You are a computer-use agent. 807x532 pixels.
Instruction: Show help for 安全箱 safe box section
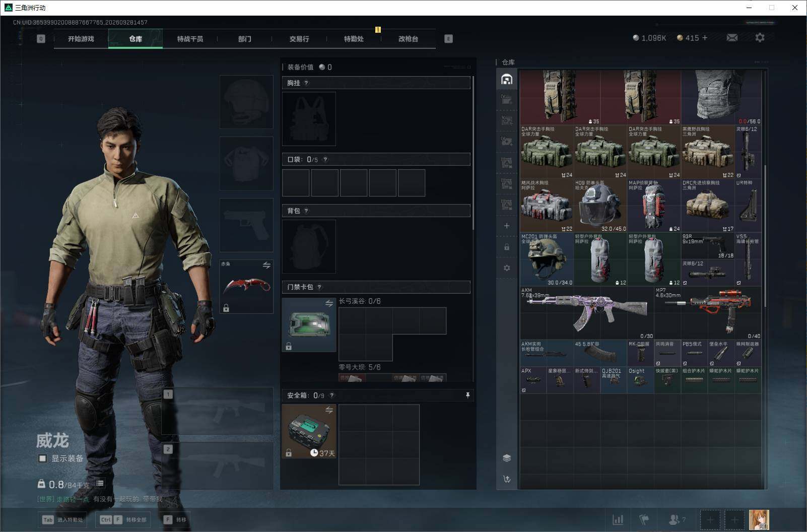point(331,395)
